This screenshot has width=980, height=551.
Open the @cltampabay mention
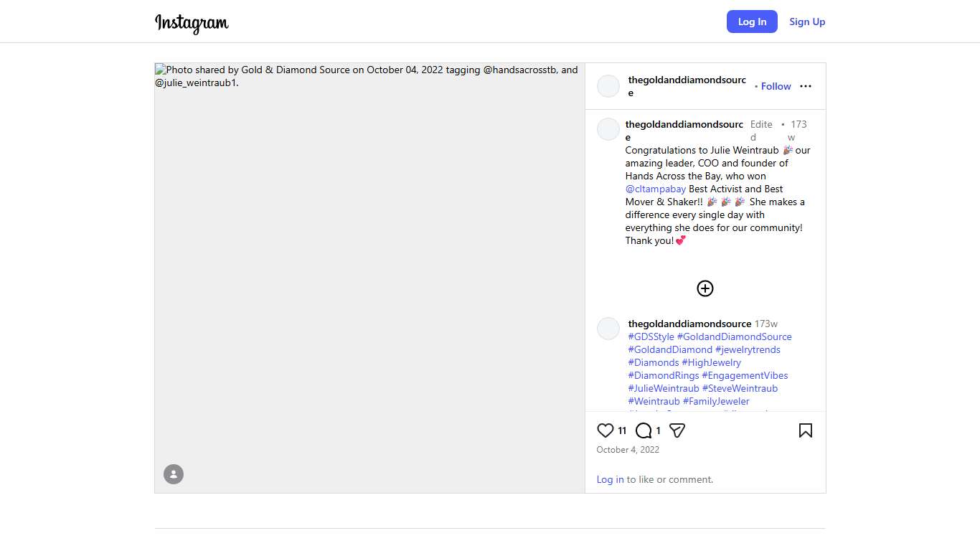656,189
